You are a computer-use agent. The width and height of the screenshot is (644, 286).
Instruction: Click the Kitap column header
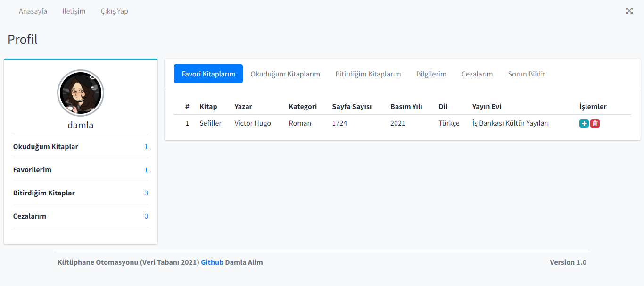(208, 107)
